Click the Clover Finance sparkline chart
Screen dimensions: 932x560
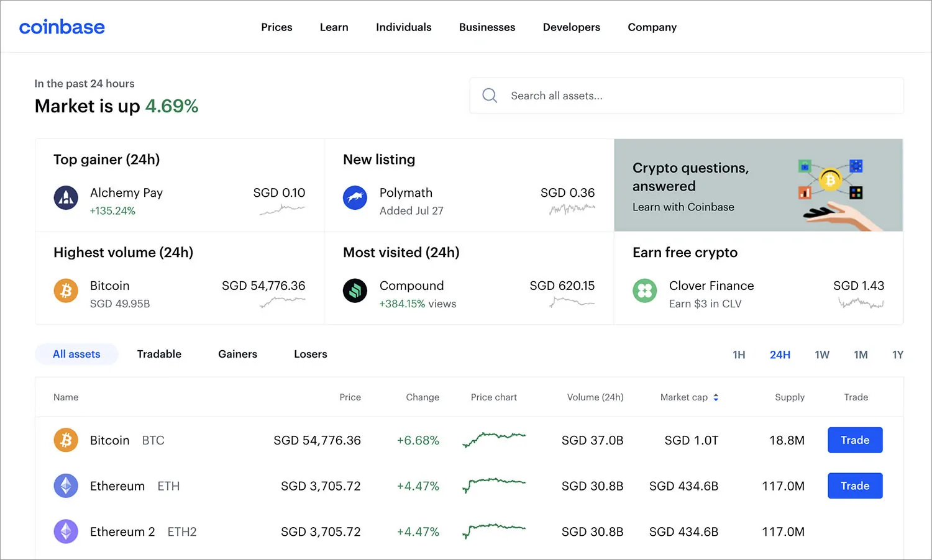point(861,303)
